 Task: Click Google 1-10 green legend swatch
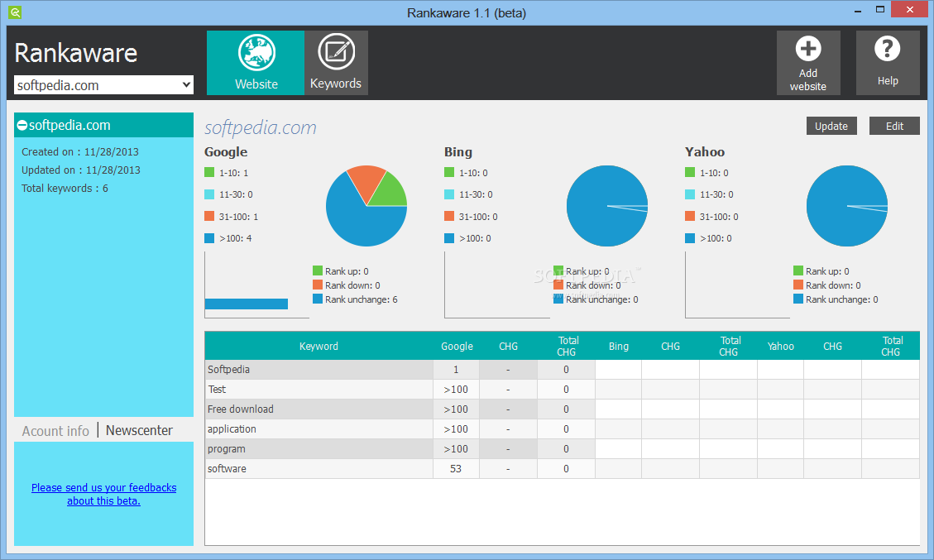click(209, 172)
